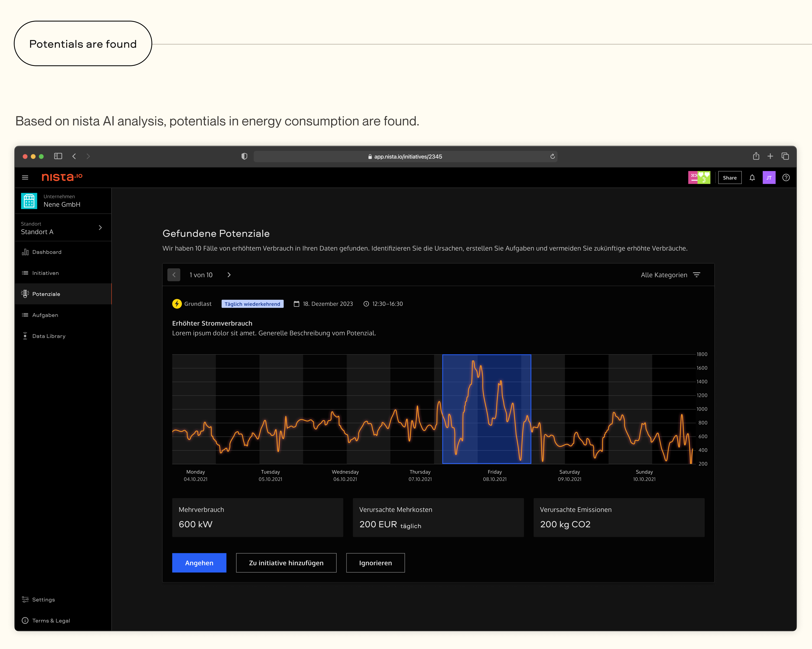Click the privacy shield icon
Viewport: 812px width, 649px height.
coord(244,156)
